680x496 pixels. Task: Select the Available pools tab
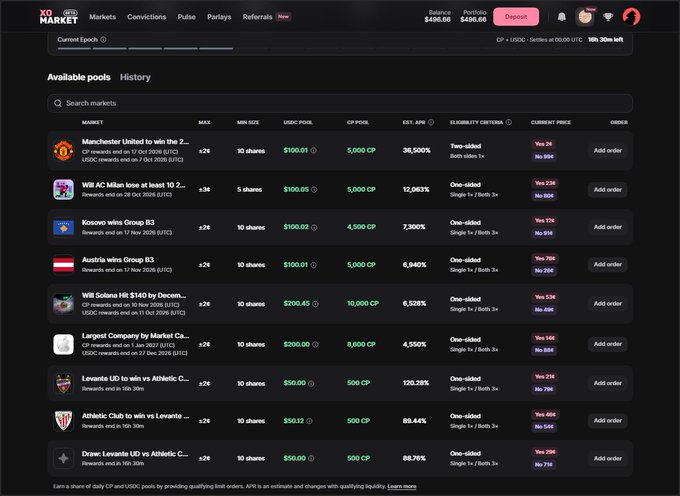pyautogui.click(x=79, y=77)
